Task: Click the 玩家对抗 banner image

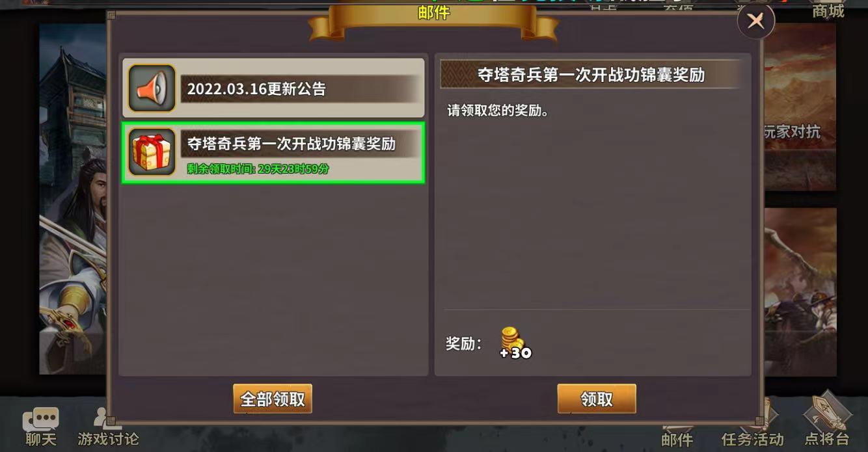Action: 800,107
